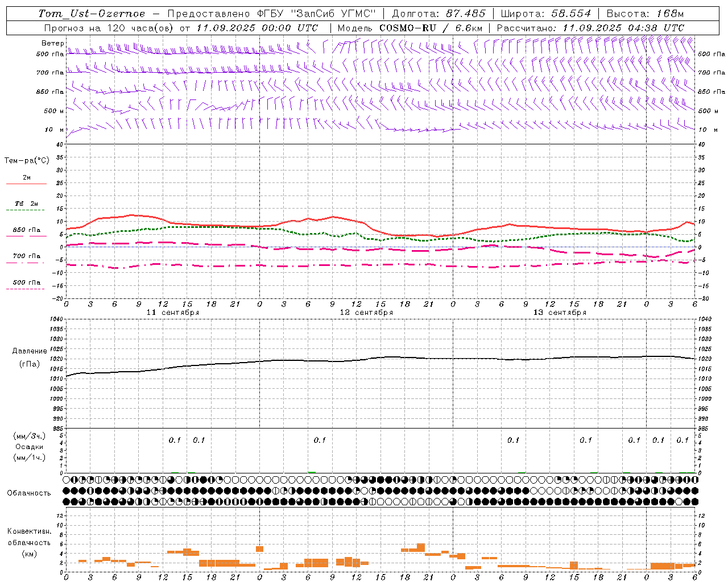Click the pink dashed 500 гПа legend line

click(x=25, y=289)
